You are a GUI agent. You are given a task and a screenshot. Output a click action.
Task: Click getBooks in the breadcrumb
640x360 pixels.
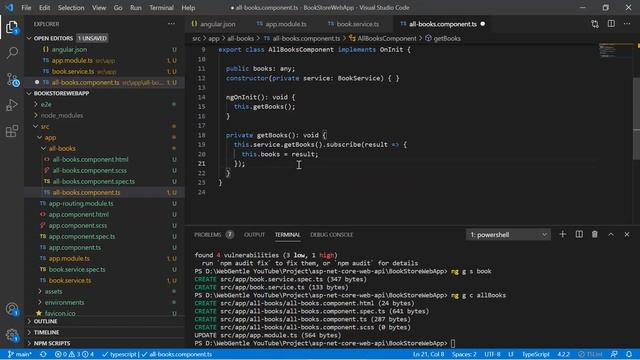[x=447, y=38]
